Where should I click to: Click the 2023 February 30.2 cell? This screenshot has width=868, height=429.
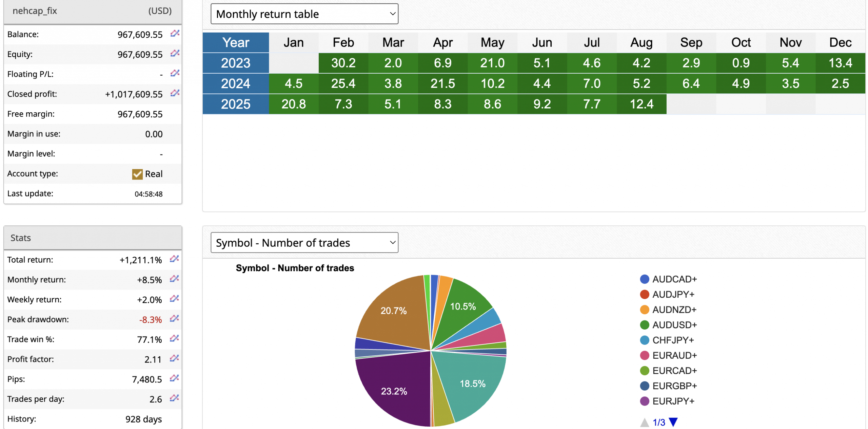tap(343, 63)
